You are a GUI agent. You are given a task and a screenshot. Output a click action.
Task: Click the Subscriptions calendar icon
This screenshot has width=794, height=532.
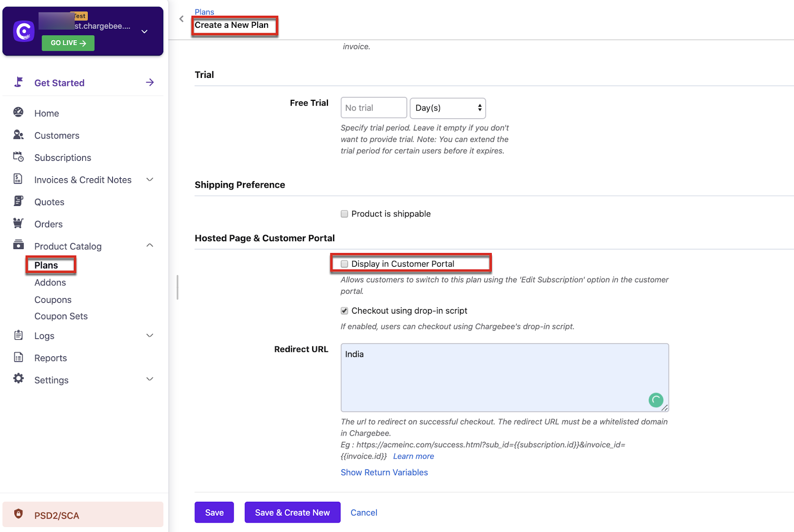[x=18, y=157]
